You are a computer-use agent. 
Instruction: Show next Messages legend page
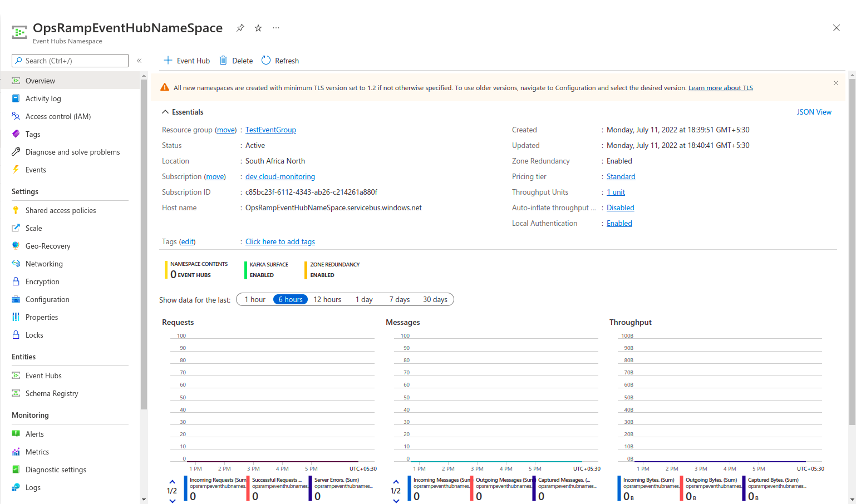(396, 501)
